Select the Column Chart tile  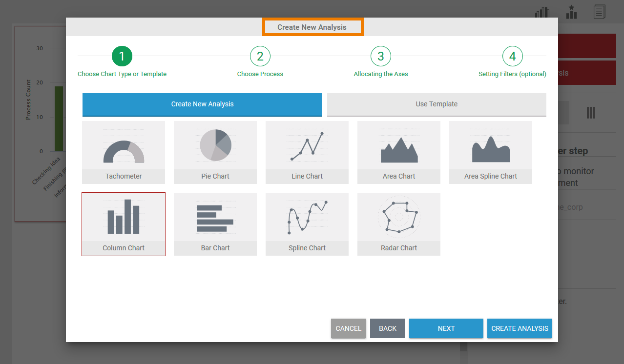[124, 224]
